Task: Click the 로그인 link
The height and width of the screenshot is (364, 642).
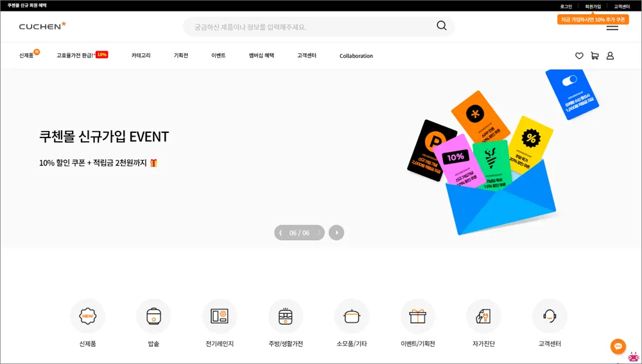Action: tap(566, 6)
